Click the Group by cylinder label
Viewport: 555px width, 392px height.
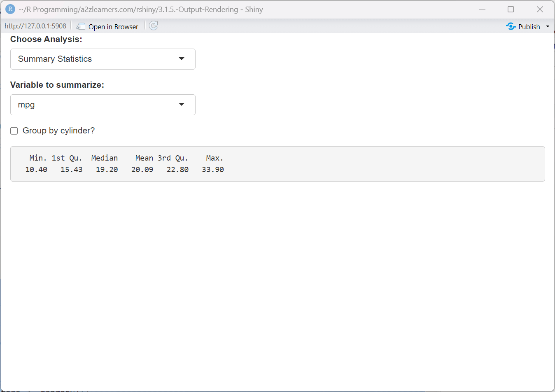[58, 131]
